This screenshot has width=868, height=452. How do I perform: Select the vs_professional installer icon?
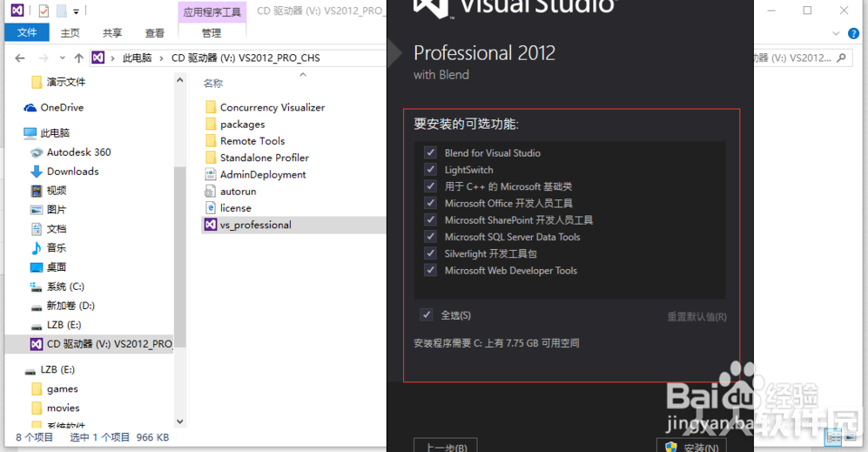[x=211, y=225]
